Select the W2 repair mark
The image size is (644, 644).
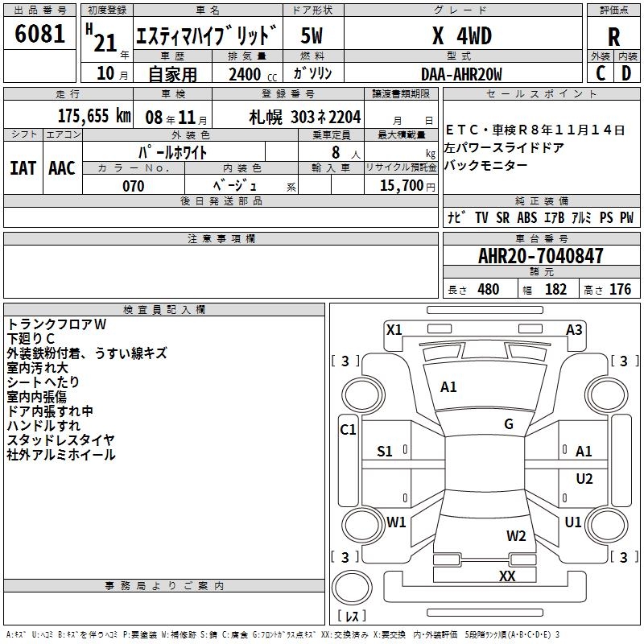tap(516, 536)
